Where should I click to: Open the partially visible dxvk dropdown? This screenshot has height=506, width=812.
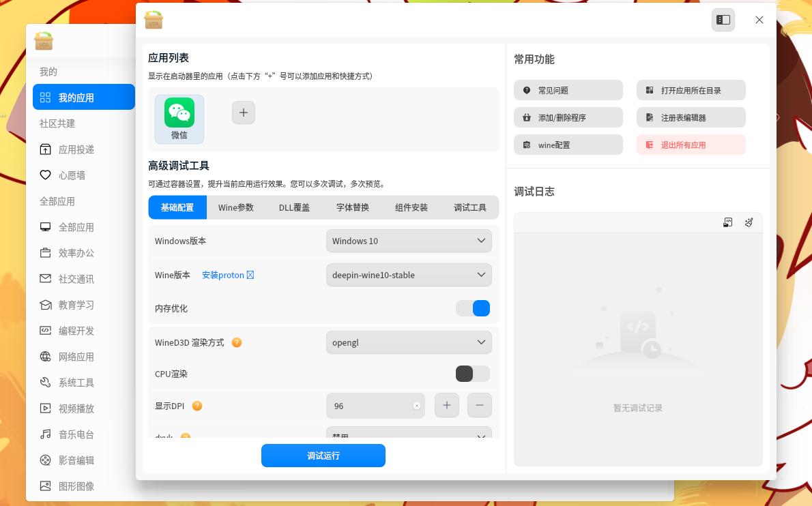click(x=409, y=432)
